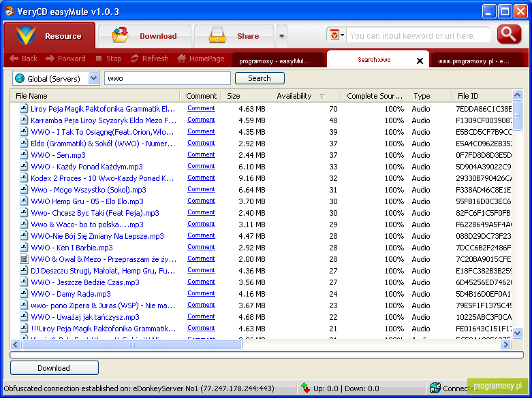
Task: Stop page loading
Action: click(108, 59)
